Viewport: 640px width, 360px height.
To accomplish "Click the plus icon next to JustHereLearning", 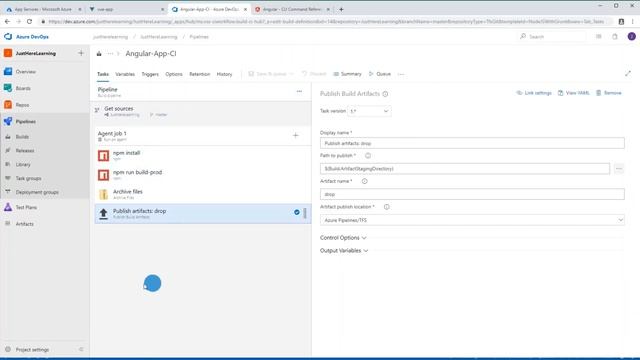I will 81,53.
